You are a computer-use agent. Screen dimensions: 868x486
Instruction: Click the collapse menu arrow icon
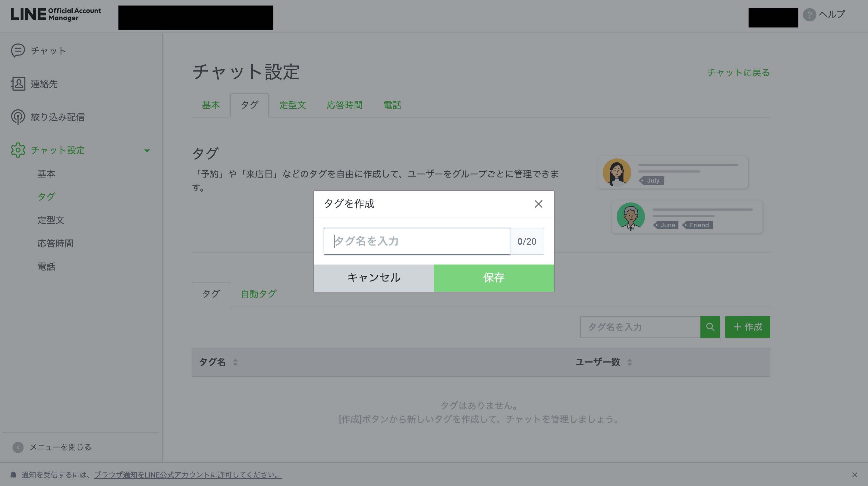pos(18,447)
